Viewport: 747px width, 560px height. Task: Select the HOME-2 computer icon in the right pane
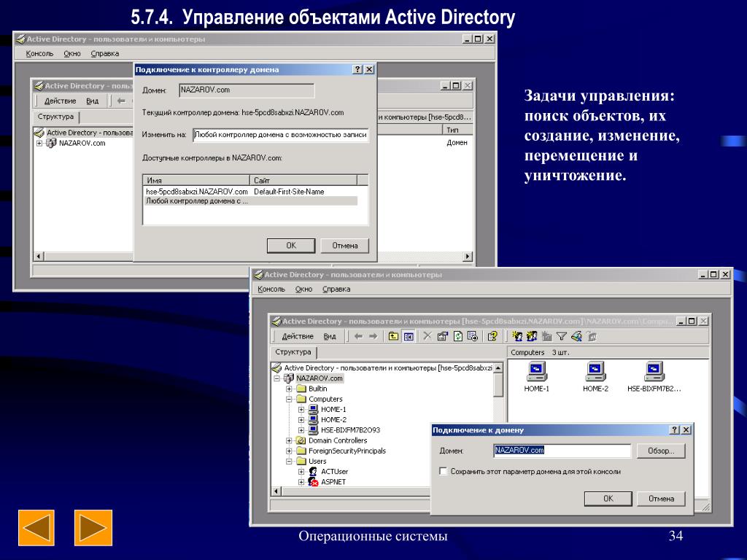595,371
